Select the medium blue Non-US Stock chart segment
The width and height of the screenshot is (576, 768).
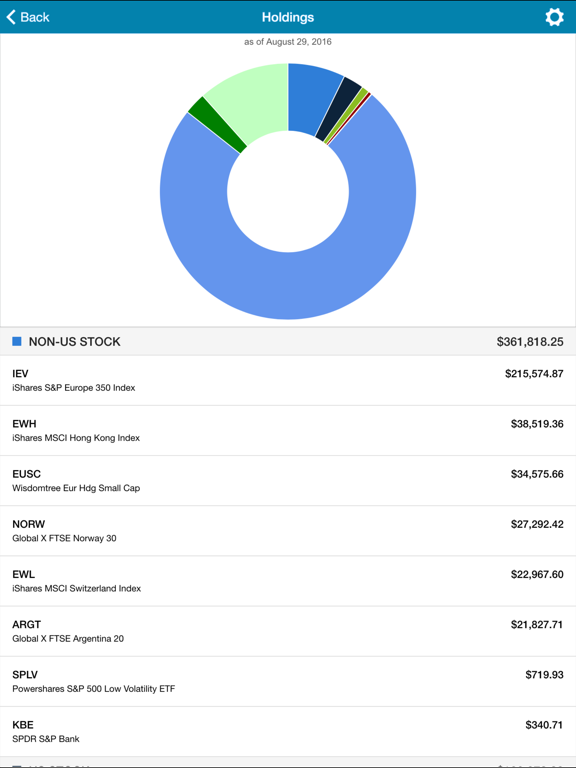pos(310,98)
